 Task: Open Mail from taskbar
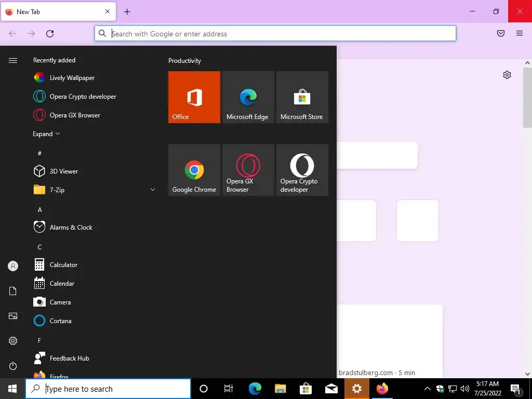331,389
